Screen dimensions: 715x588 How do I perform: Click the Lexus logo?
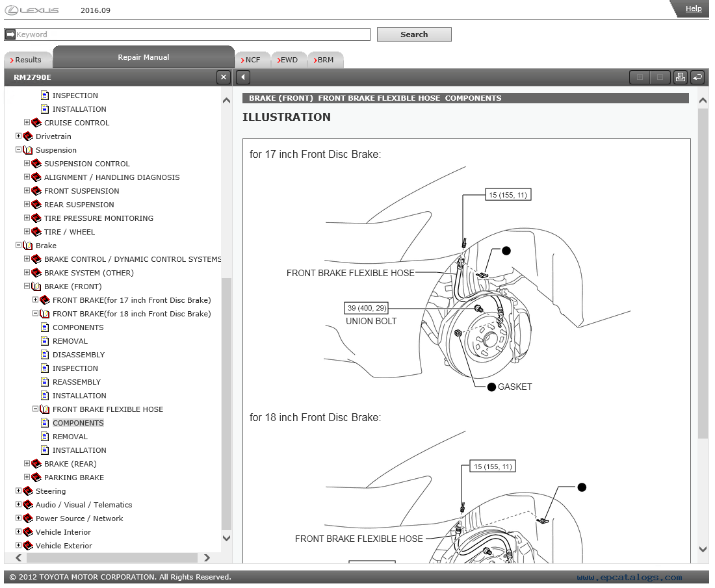(x=32, y=10)
